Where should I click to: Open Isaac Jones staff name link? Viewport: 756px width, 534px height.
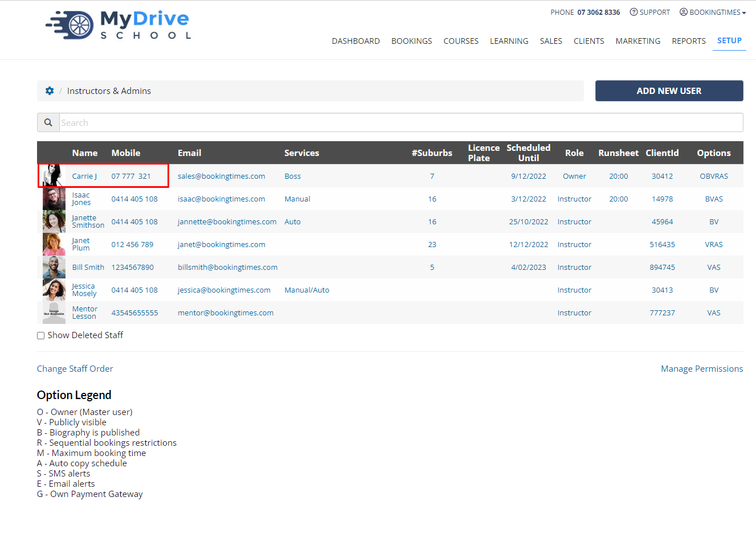click(81, 199)
